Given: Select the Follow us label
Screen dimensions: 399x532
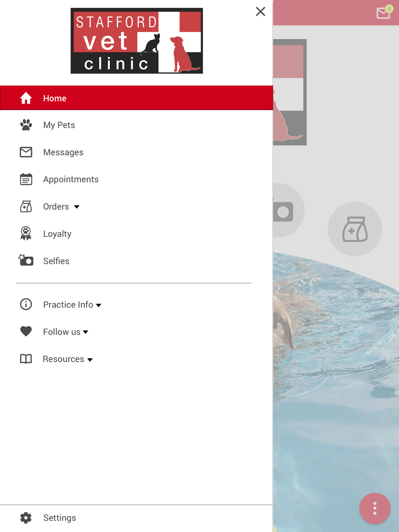Looking at the screenshot, I should [x=62, y=332].
